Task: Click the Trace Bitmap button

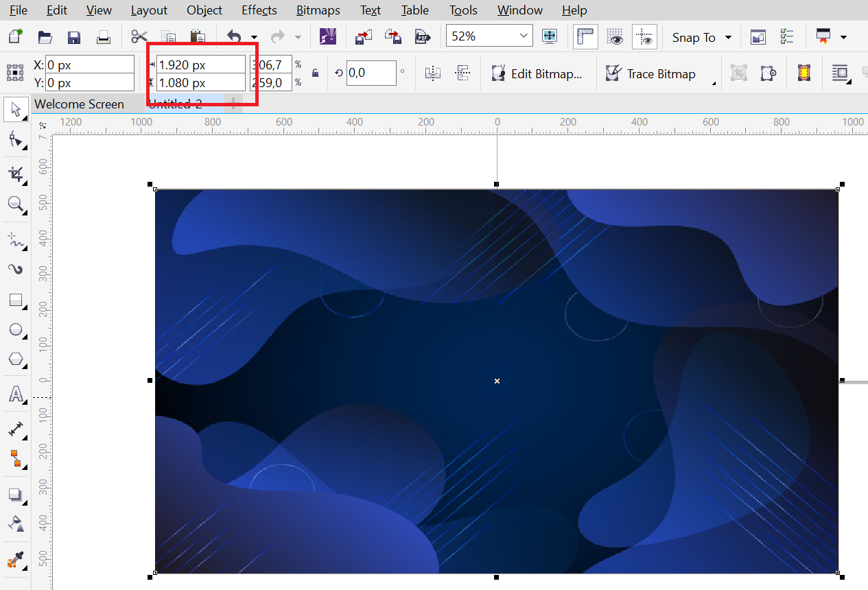Action: tap(657, 73)
